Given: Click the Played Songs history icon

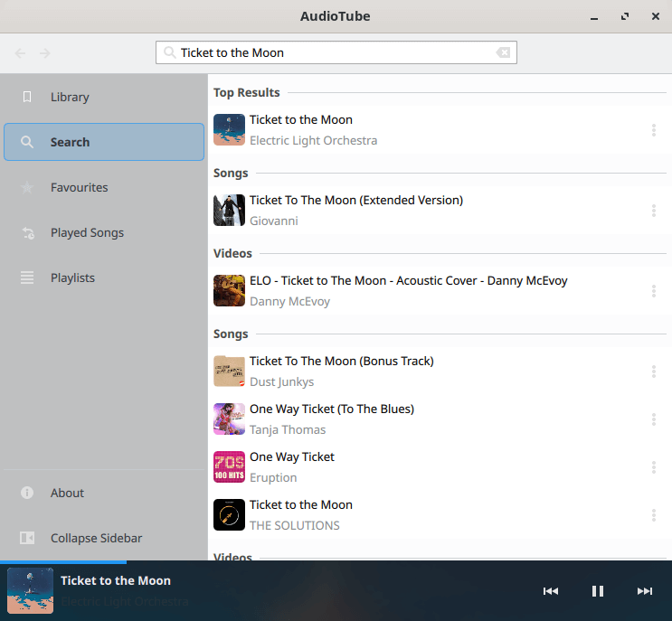Looking at the screenshot, I should coord(28,233).
